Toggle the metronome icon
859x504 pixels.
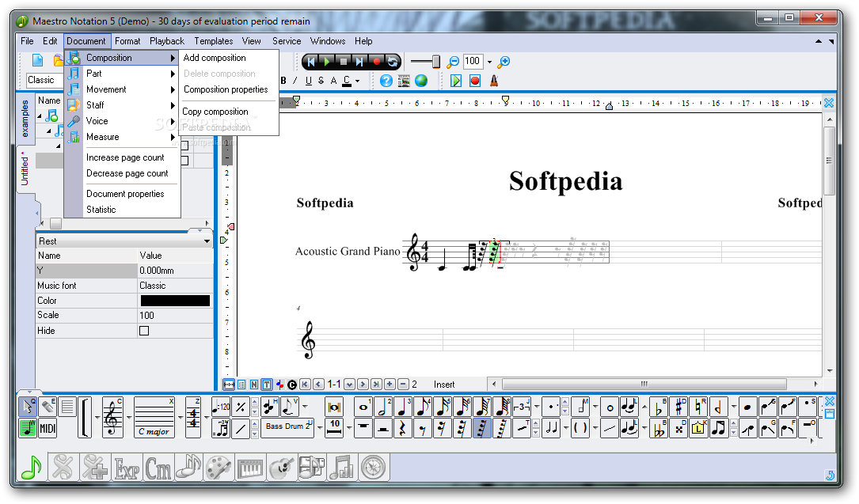coord(493,81)
